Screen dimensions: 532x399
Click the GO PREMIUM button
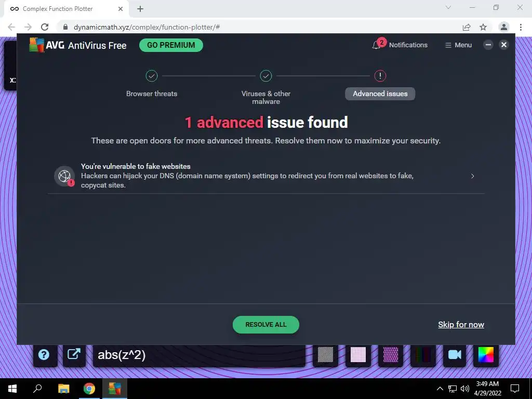point(171,45)
